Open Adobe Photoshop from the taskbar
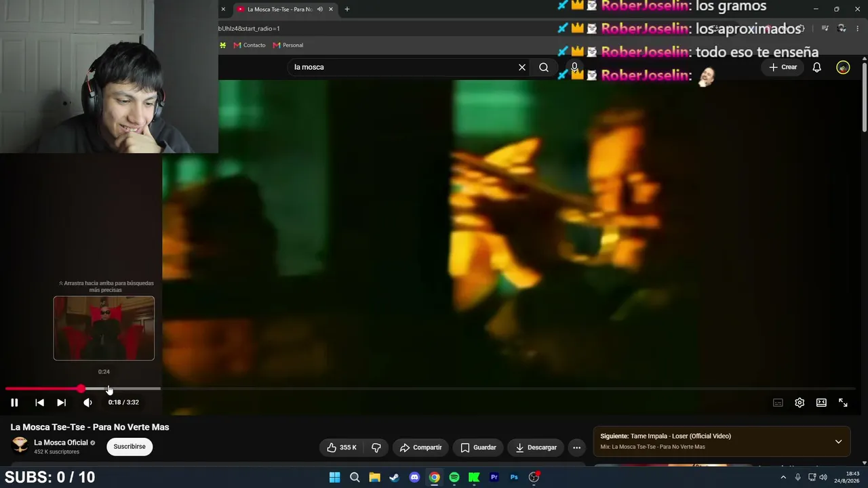Viewport: 868px width, 488px height. click(514, 477)
